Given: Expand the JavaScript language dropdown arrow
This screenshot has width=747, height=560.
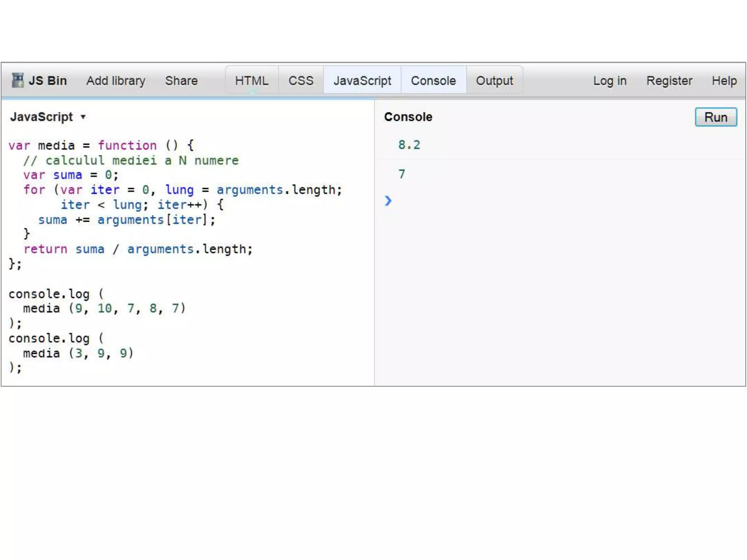Looking at the screenshot, I should 83,117.
